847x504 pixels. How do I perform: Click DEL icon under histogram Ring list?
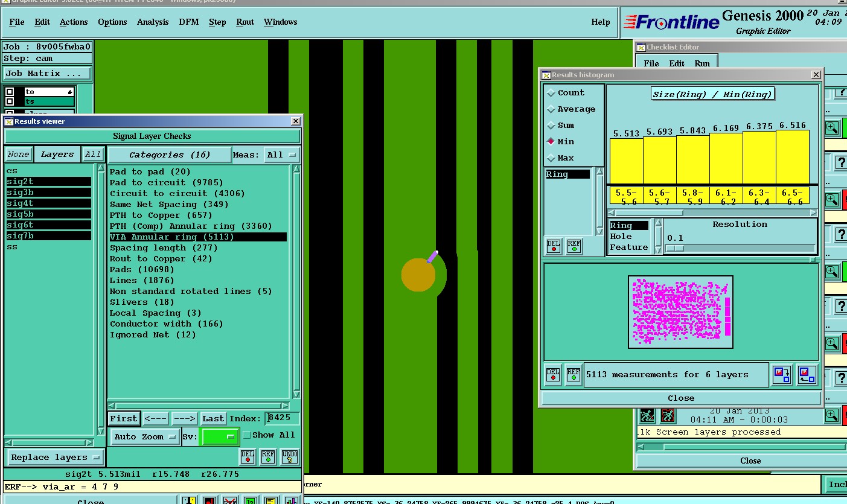(x=553, y=246)
